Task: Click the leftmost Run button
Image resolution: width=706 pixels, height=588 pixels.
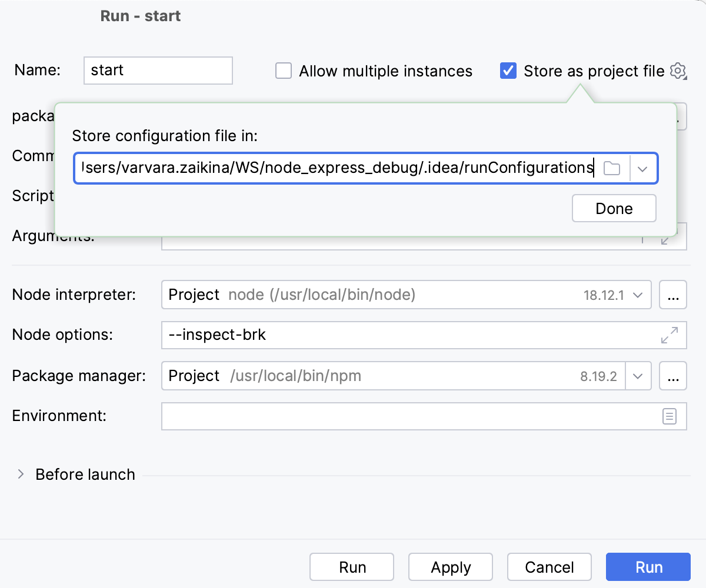Action: pyautogui.click(x=351, y=567)
